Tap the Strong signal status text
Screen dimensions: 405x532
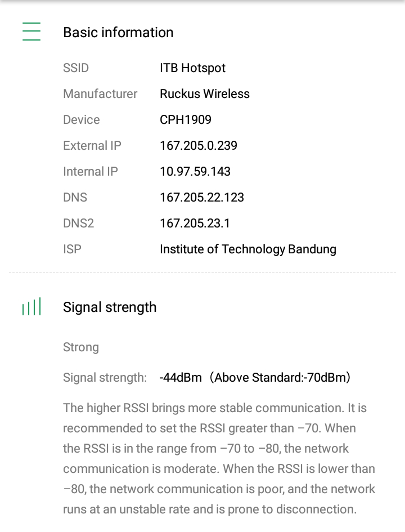pyautogui.click(x=81, y=347)
